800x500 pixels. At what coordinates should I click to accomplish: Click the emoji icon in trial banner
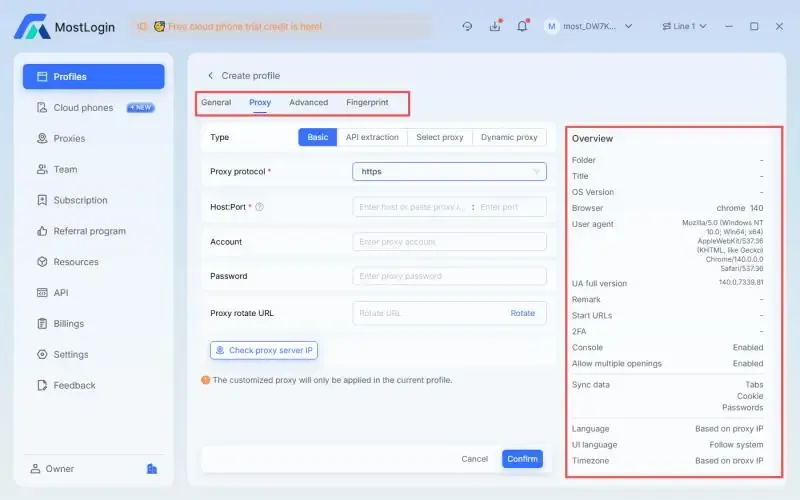pyautogui.click(x=159, y=27)
